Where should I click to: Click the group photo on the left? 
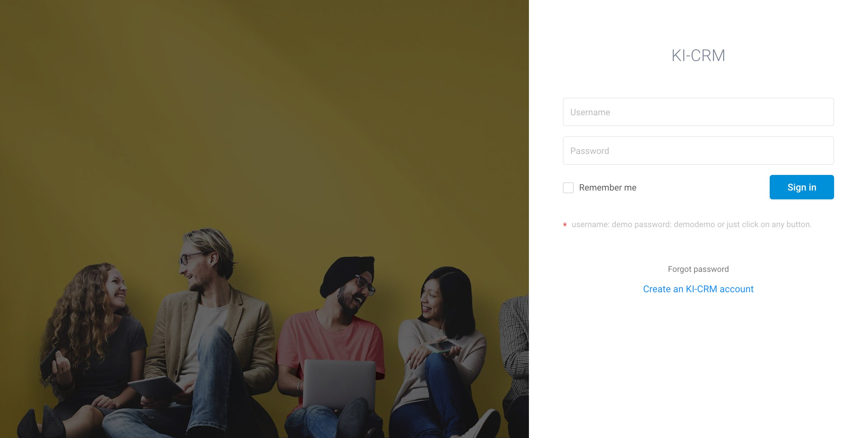pos(264,219)
